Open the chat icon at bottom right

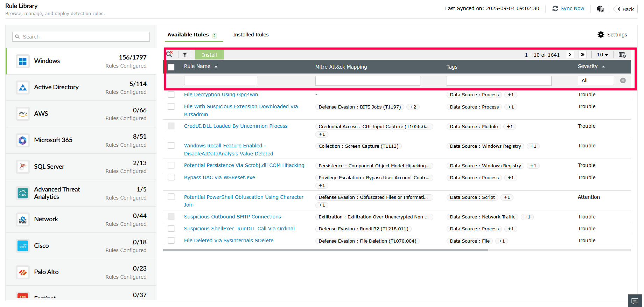pos(635,301)
